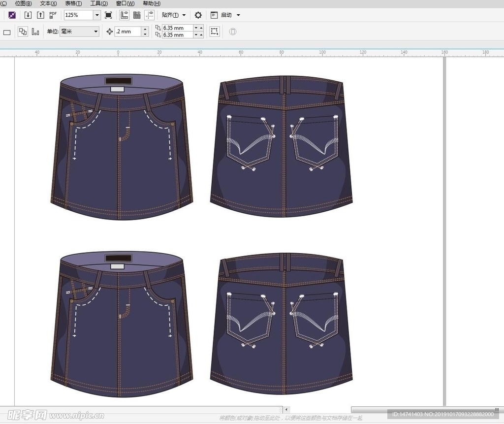Open the options gear icon

click(198, 15)
